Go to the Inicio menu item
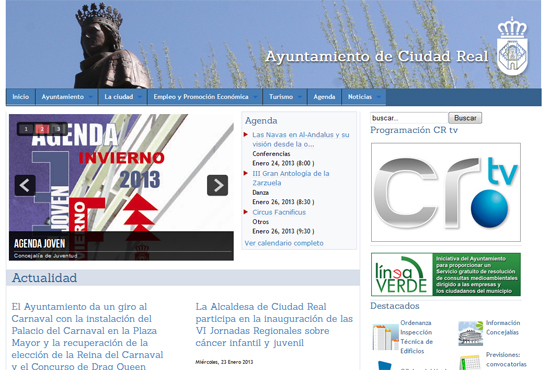 click(21, 97)
